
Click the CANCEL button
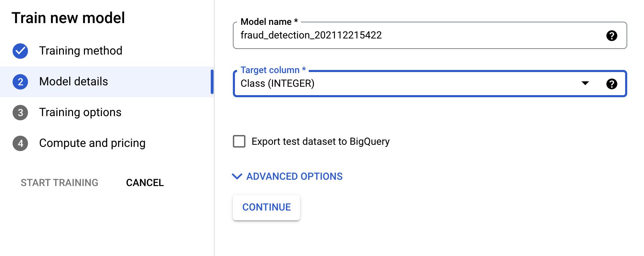click(x=145, y=183)
